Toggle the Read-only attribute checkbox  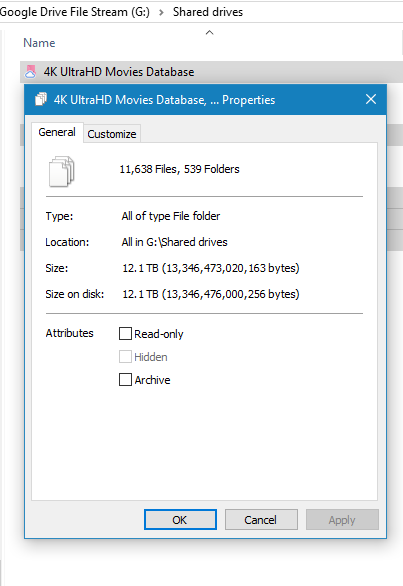[125, 333]
